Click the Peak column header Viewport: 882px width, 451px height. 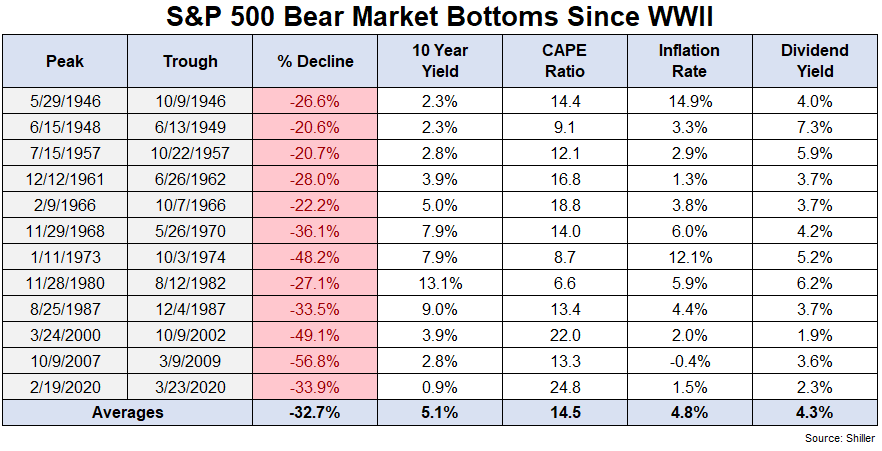click(65, 61)
